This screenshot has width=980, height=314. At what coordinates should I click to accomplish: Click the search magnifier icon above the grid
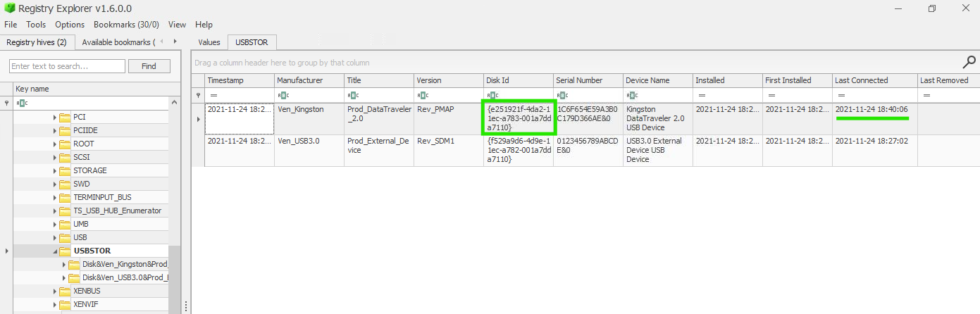tap(969, 62)
